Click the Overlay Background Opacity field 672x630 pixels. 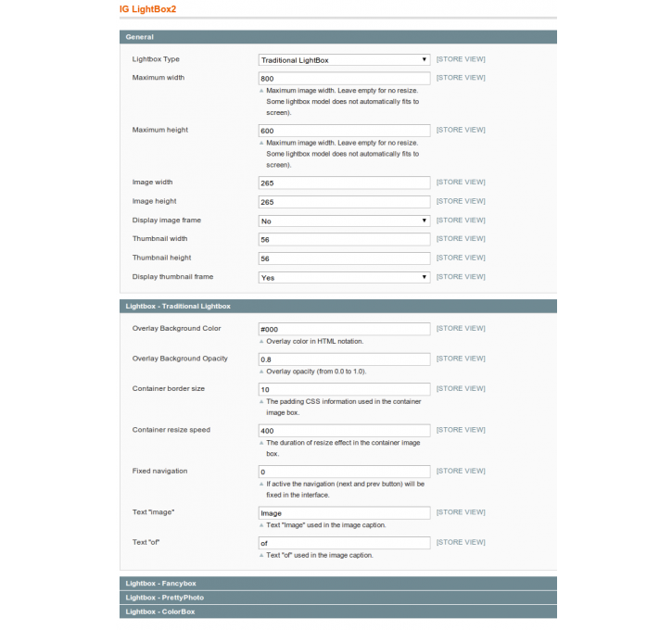(344, 359)
